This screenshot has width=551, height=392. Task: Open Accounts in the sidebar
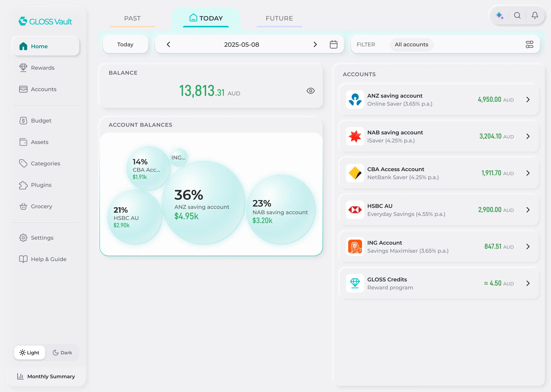(x=46, y=89)
